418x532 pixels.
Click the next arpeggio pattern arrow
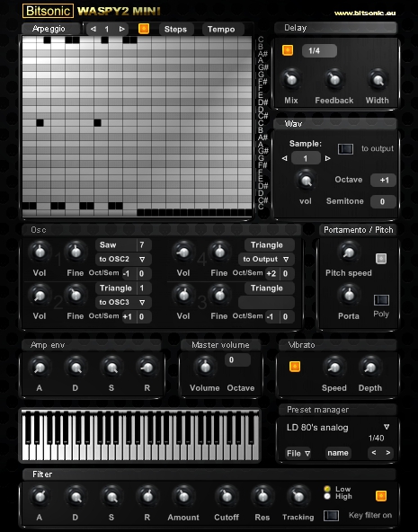[121, 29]
